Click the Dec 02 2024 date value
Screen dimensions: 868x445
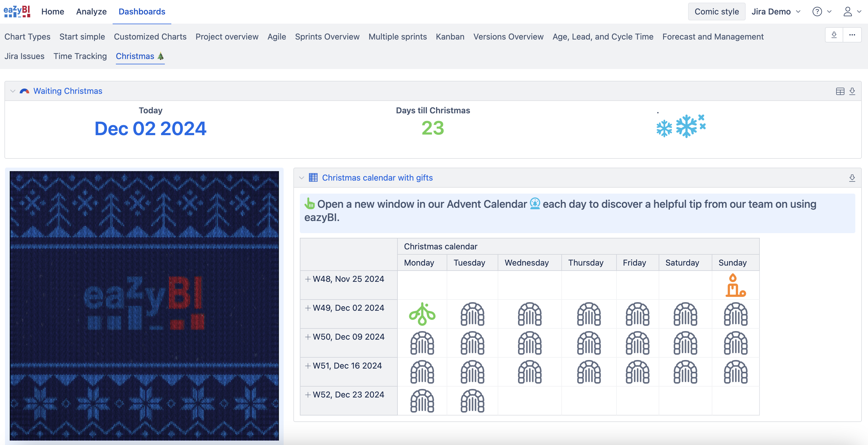150,128
